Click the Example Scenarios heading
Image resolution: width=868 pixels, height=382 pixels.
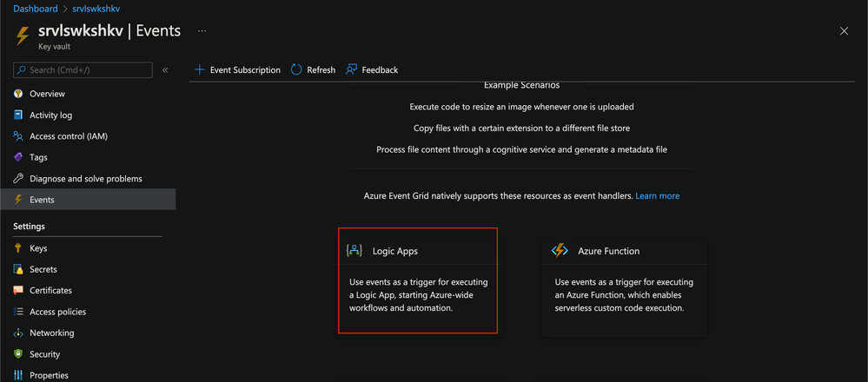(x=521, y=85)
